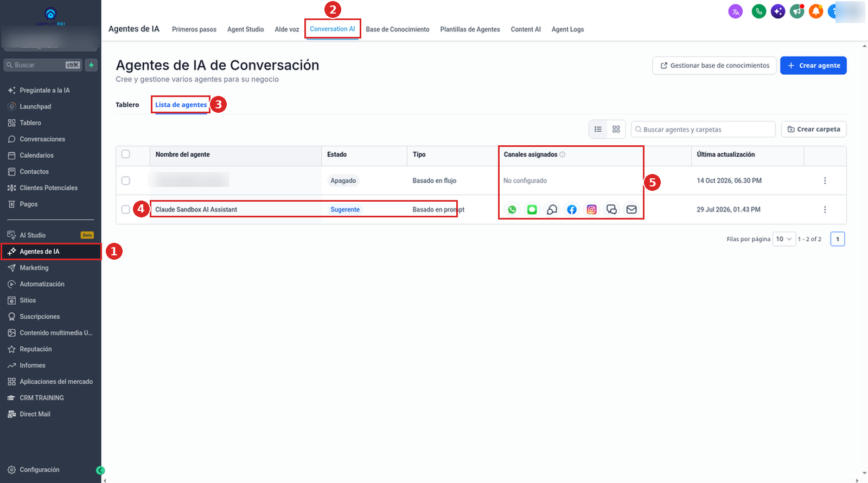Open the rows per page dropdown
The image size is (868, 483).
pyautogui.click(x=784, y=239)
